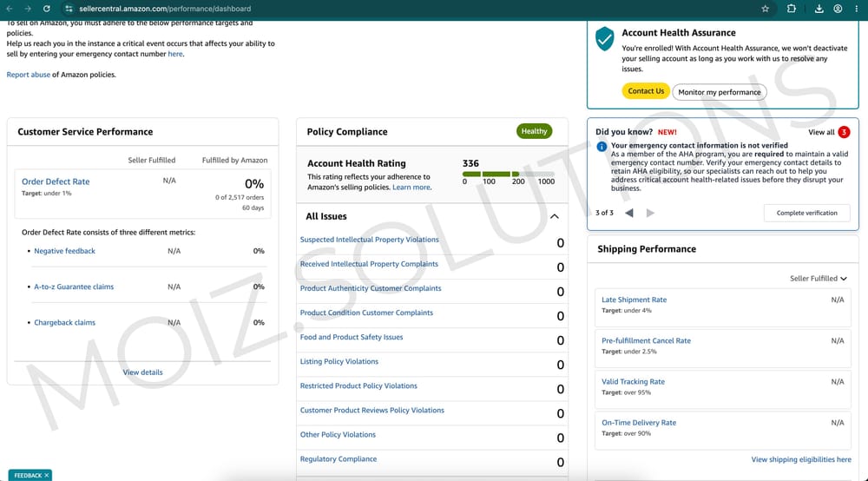Click Monitor my performance button

(x=719, y=92)
